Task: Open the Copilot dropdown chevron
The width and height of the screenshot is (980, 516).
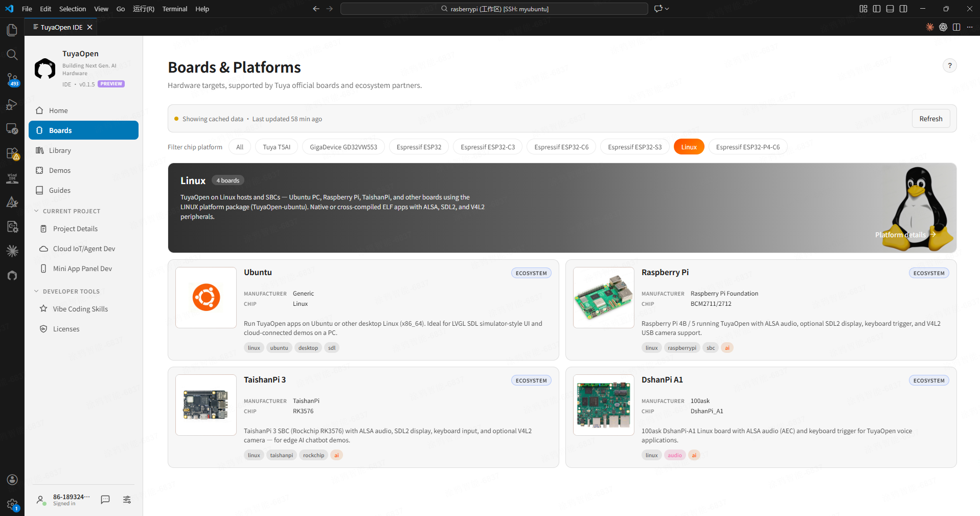Action: pos(667,9)
